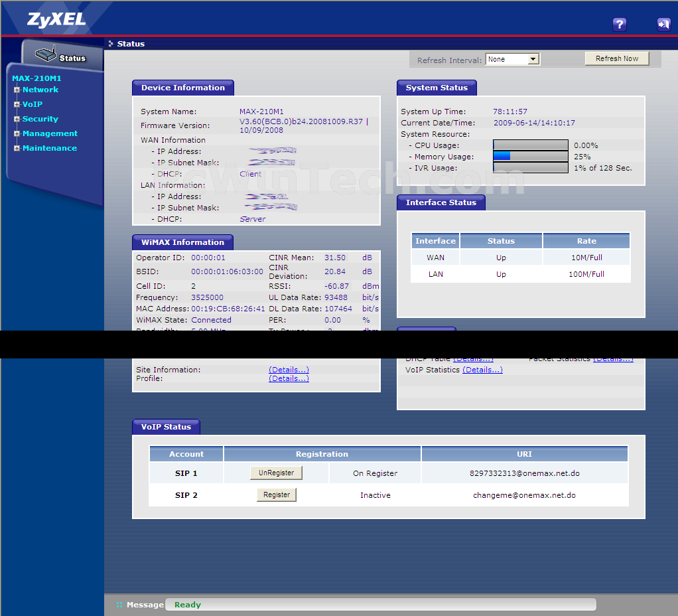Viewport: 678px width, 616px height.
Task: Open the Management menu
Action: 50,133
